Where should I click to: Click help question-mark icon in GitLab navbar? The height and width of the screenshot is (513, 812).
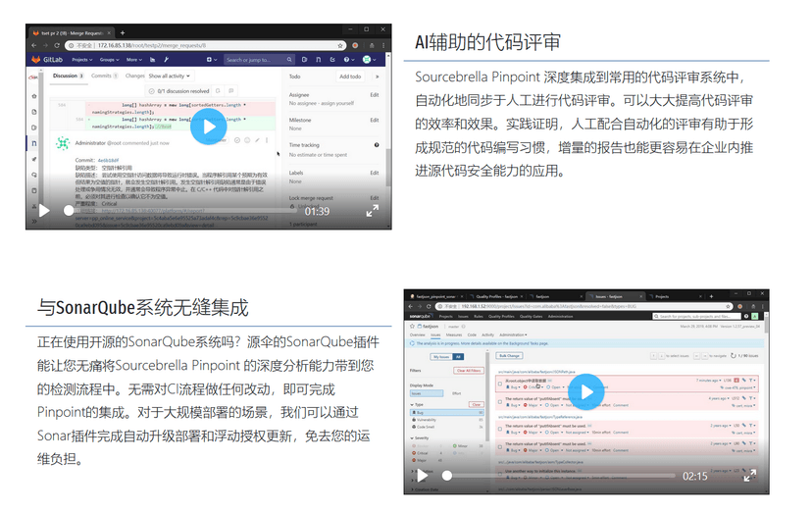(x=348, y=60)
